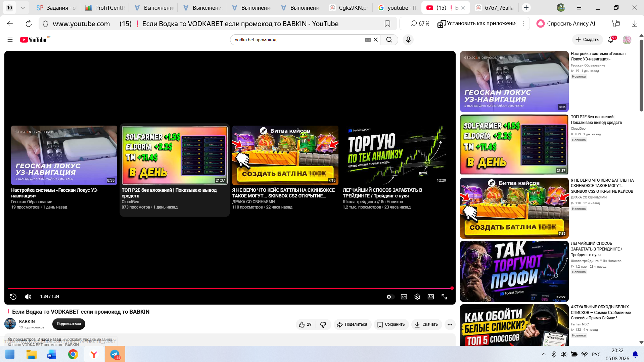
Task: Open the on-screen keyboard in search box
Action: pos(368,40)
